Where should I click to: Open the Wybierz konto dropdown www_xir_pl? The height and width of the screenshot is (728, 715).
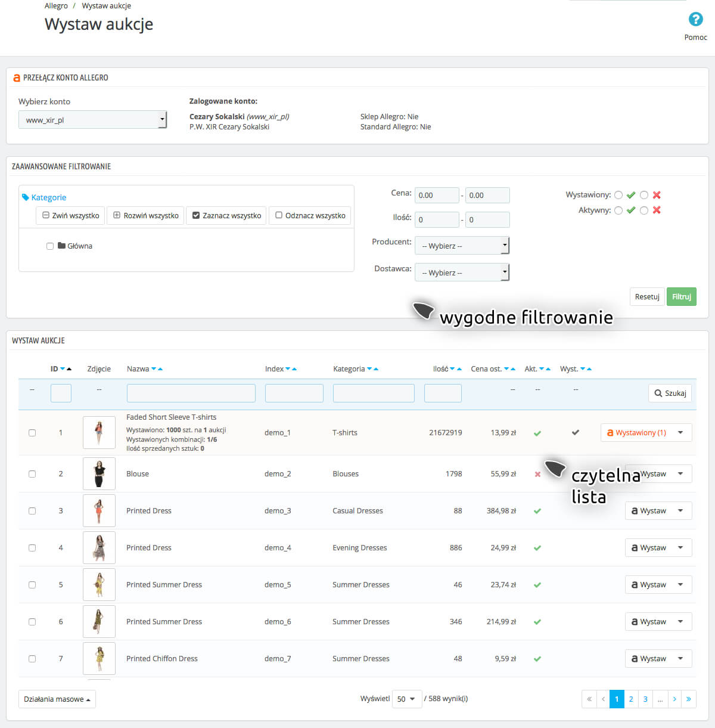(92, 120)
